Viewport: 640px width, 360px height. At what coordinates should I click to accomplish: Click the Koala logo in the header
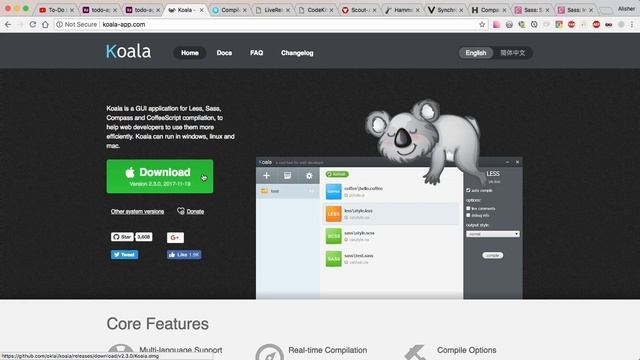point(128,51)
